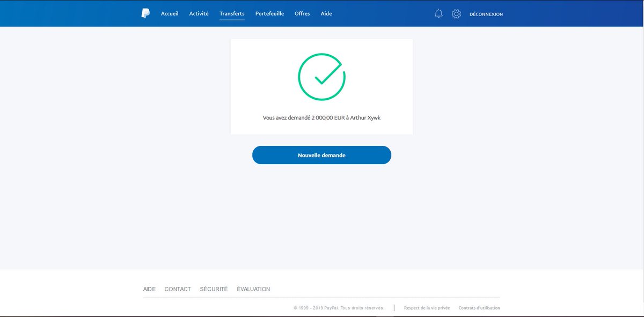Open the settings gear icon
Screen dimensions: 644x317
click(456, 14)
